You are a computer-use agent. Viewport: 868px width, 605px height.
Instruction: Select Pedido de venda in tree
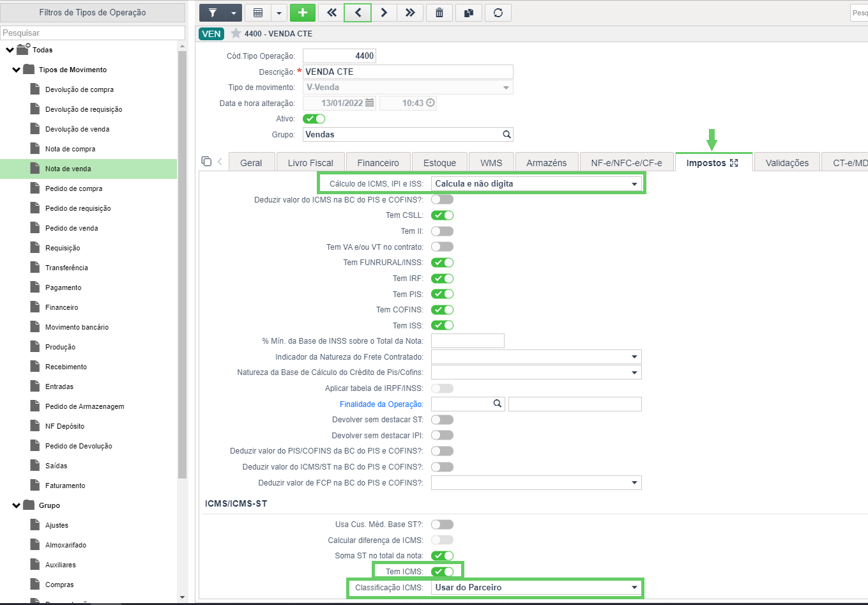click(72, 228)
